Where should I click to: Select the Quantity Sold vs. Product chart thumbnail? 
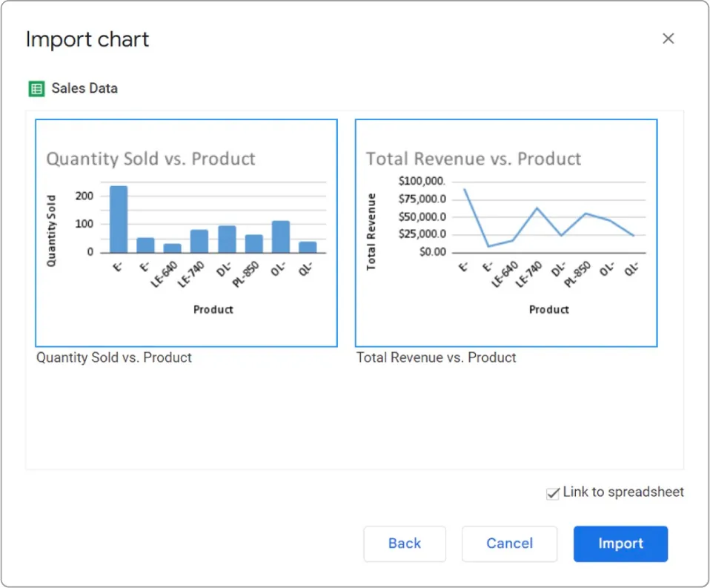point(185,232)
